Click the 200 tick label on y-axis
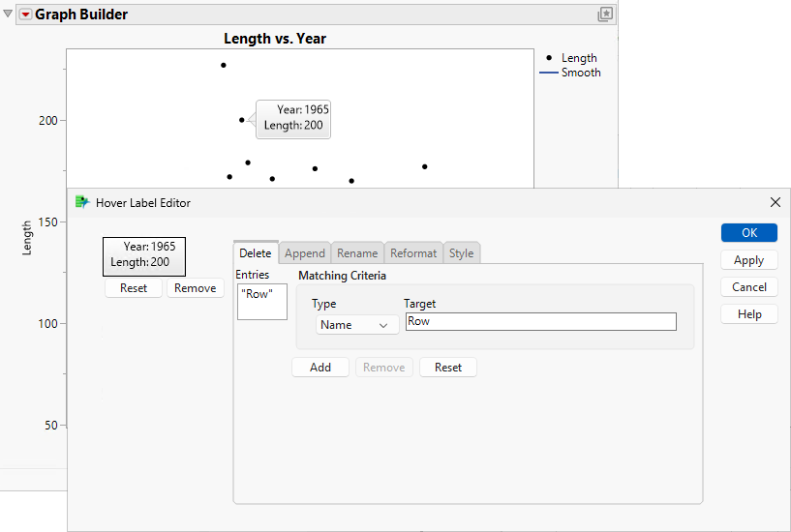 click(x=48, y=120)
